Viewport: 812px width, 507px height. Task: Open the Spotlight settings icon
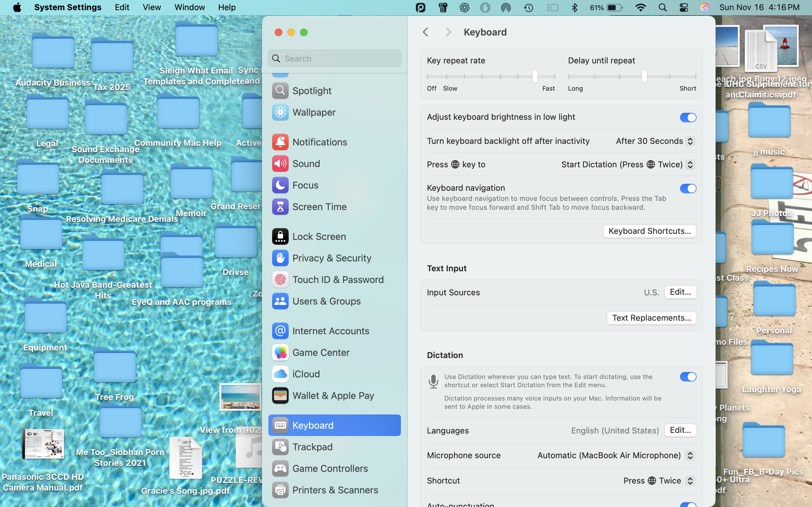pos(280,91)
